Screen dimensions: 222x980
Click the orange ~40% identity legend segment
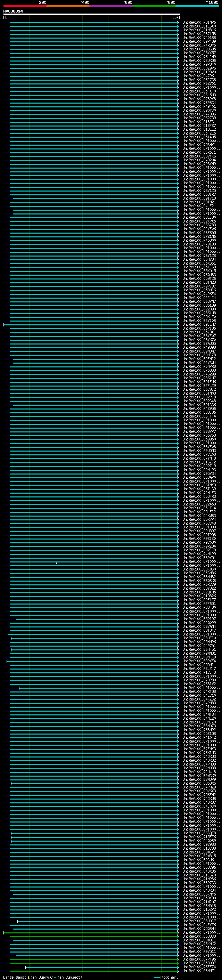[x=68, y=7]
